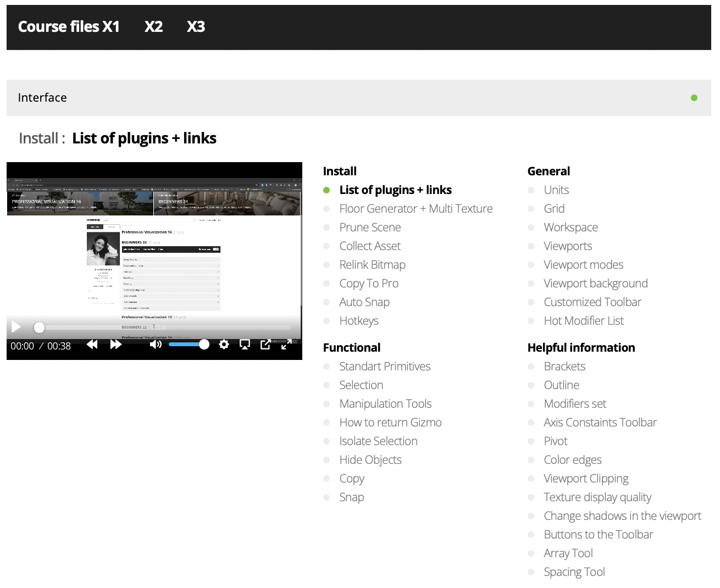Viewport: 720px width, 588px height.
Task: Click the green bullet next to List of plugins
Action: tap(326, 190)
